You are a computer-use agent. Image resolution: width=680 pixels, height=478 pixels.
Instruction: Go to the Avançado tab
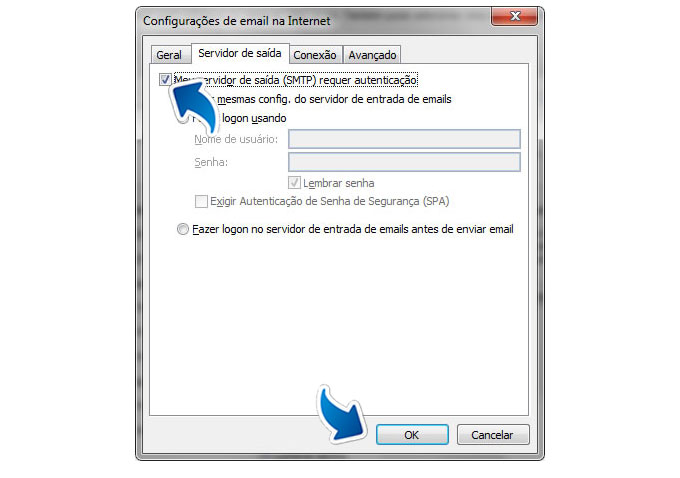(372, 55)
